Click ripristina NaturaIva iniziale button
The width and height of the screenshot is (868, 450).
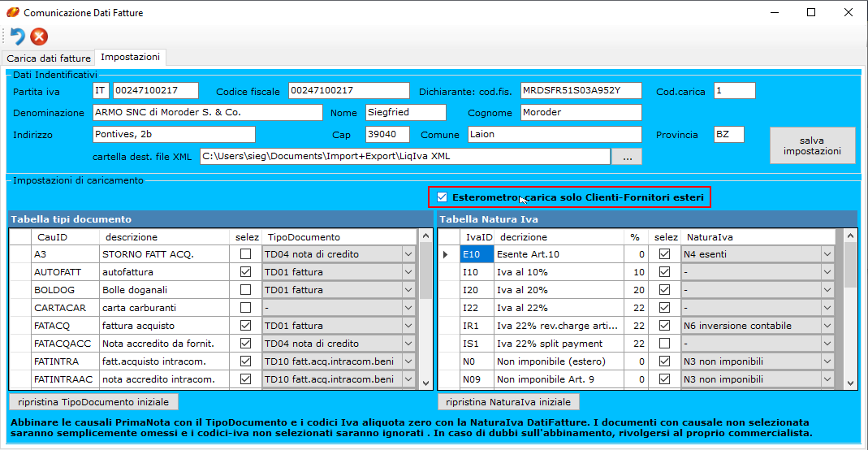[508, 402]
